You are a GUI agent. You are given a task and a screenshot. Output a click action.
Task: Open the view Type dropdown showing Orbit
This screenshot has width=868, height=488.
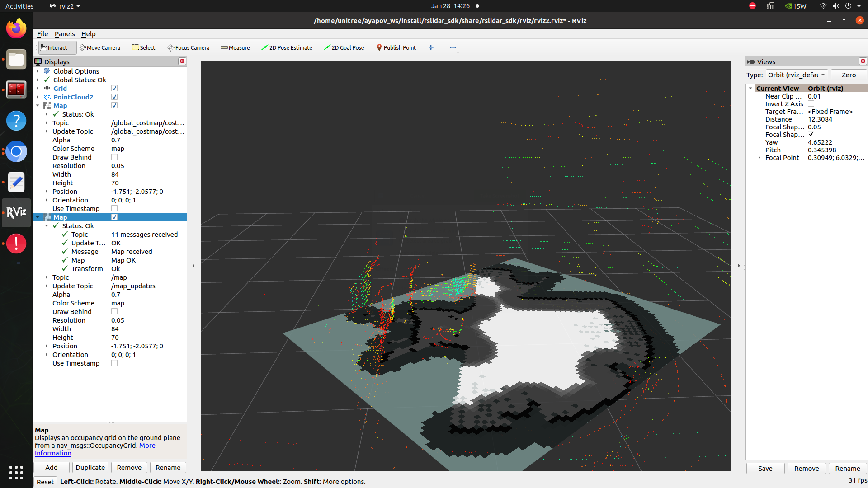pyautogui.click(x=797, y=75)
